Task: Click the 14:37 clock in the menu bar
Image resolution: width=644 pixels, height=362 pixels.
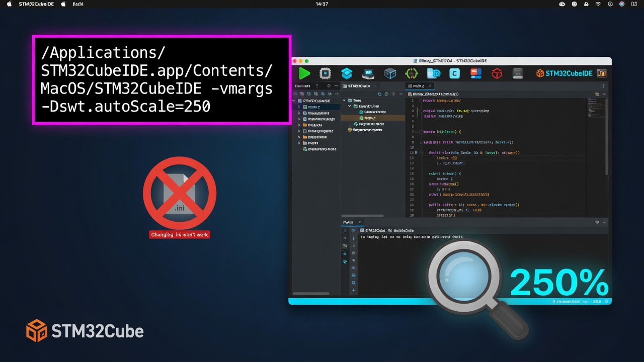Action: (x=322, y=4)
